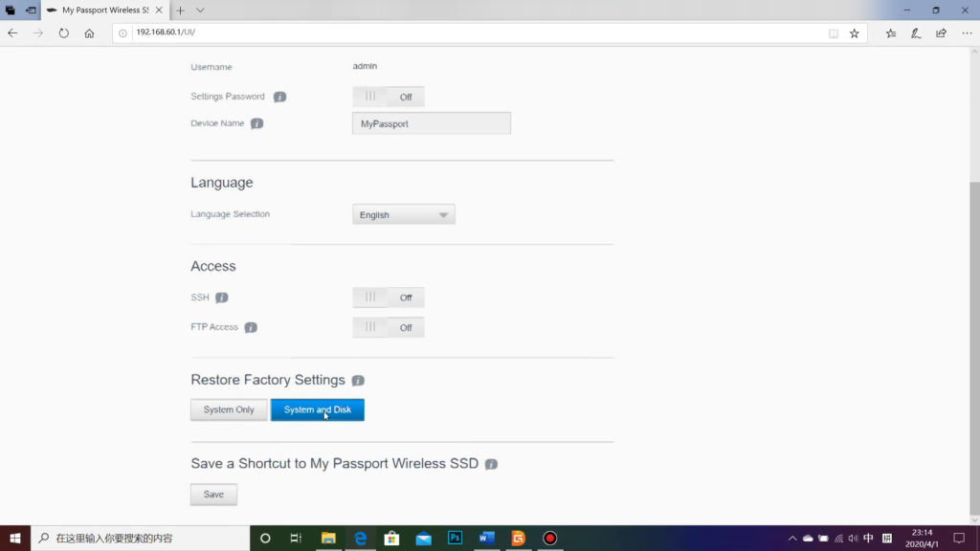Go back in the browser

coord(12,33)
